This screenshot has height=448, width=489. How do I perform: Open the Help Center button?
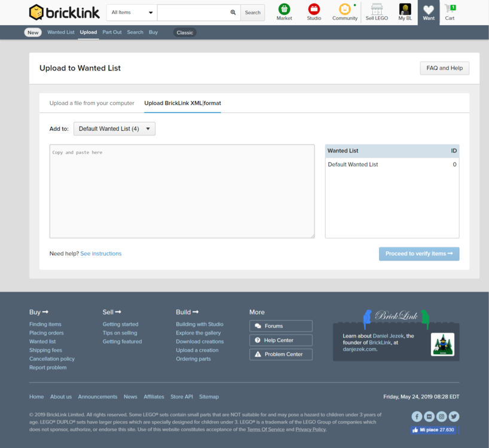[x=281, y=340]
